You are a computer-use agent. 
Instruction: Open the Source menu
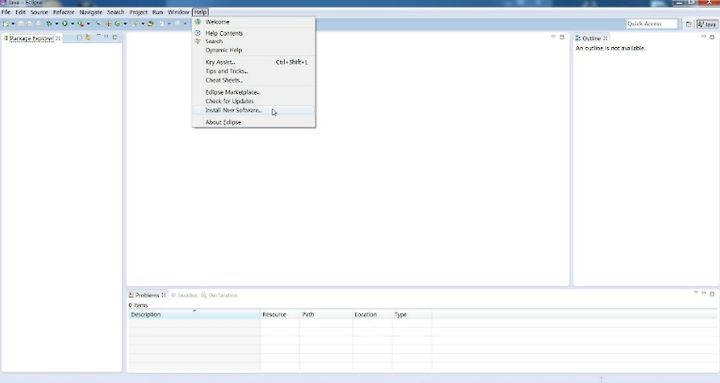(x=39, y=12)
